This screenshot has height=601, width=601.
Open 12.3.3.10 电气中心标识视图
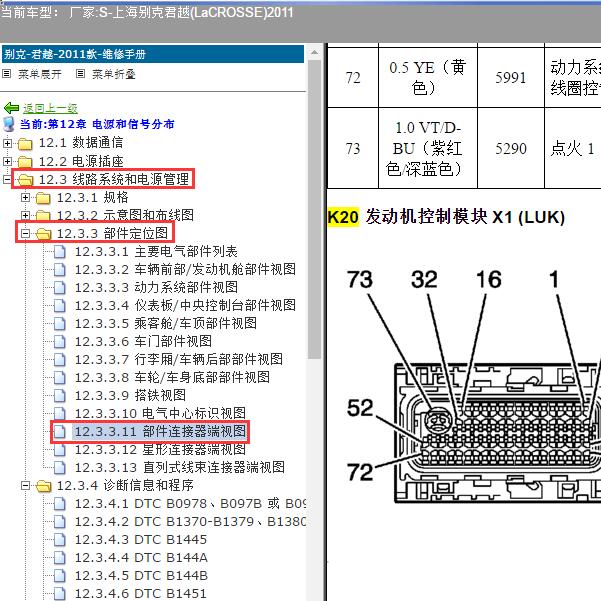pyautogui.click(x=160, y=414)
